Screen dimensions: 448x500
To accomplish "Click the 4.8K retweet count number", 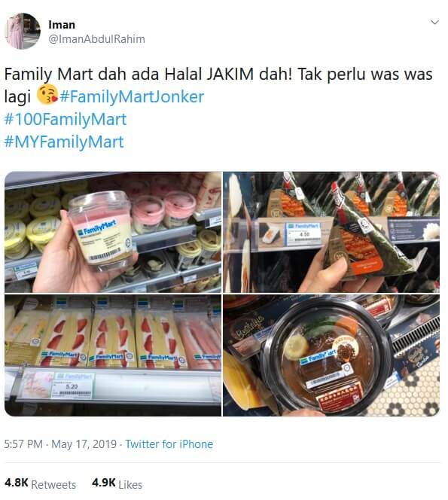I will 17,483.
